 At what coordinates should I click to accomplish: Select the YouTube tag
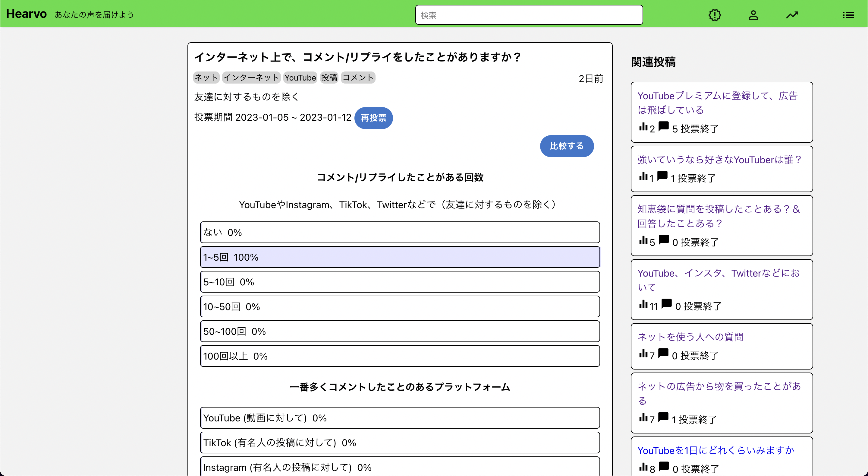pyautogui.click(x=300, y=78)
